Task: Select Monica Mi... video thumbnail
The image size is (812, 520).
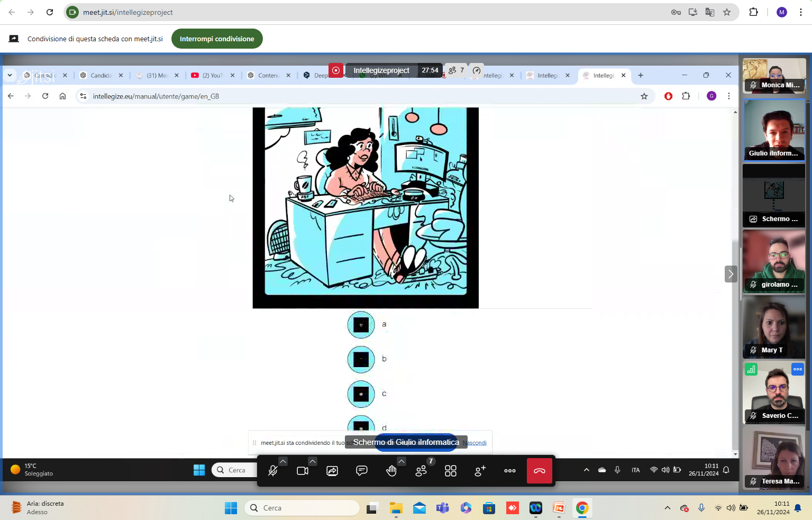Action: pyautogui.click(x=774, y=76)
